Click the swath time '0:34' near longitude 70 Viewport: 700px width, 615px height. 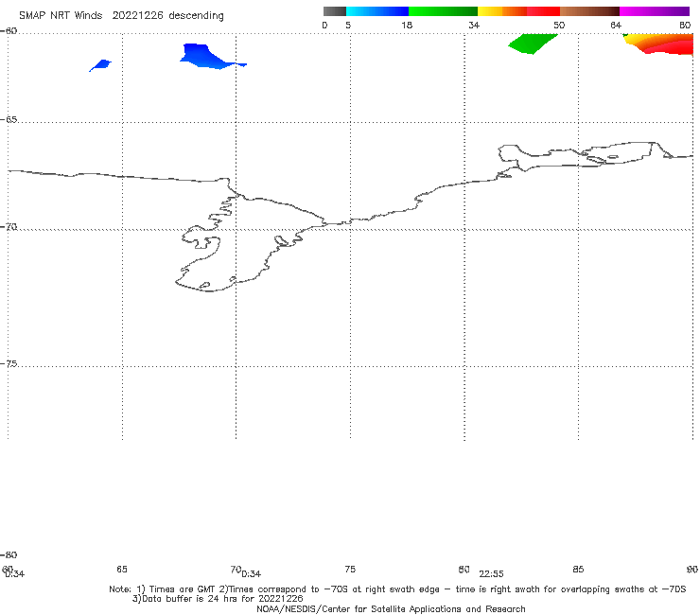252,574
